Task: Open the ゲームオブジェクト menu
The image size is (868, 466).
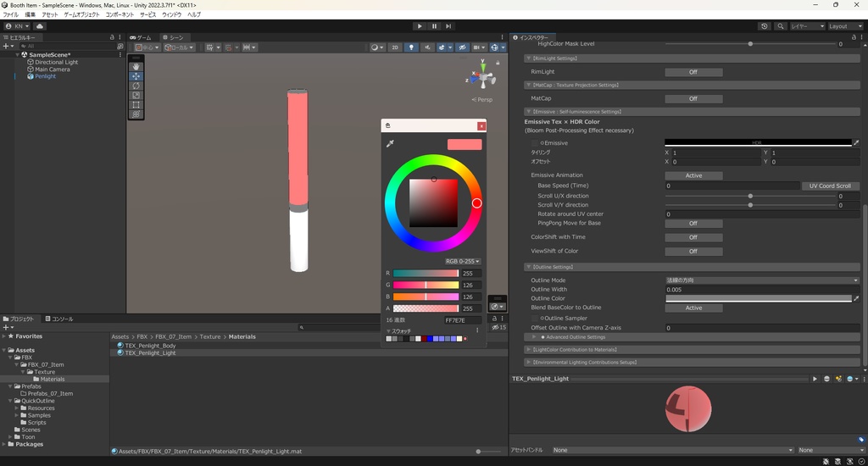Action: (x=82, y=15)
